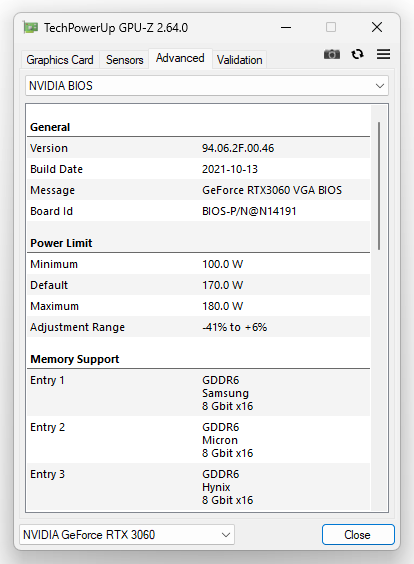Screen dimensions: 414x564
Task: Click the Hynix memory vendor text
Action: tap(216, 487)
